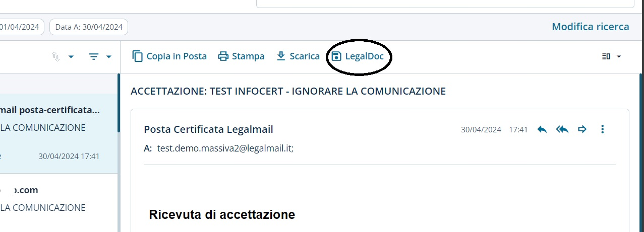This screenshot has height=232, width=644.
Task: Open the three-dot more options menu
Action: coord(602,129)
